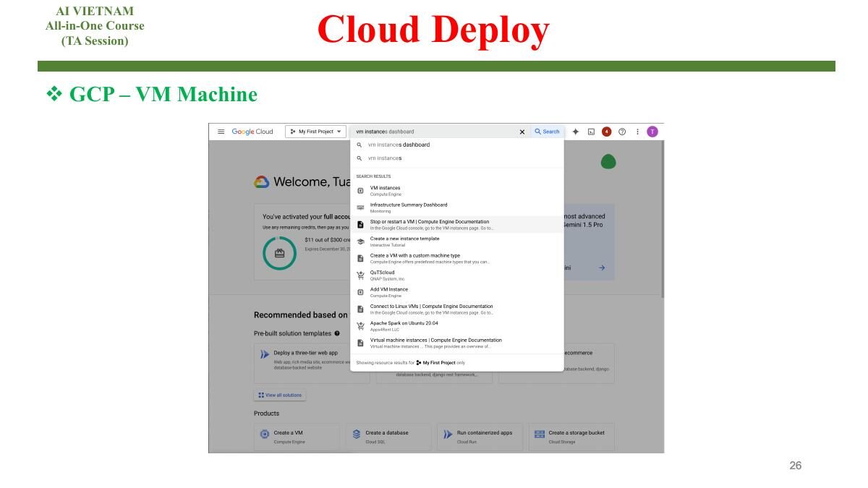Screen dimensions: 868x488
Task: Click the chip icon beside VM instances
Action: 360,191
